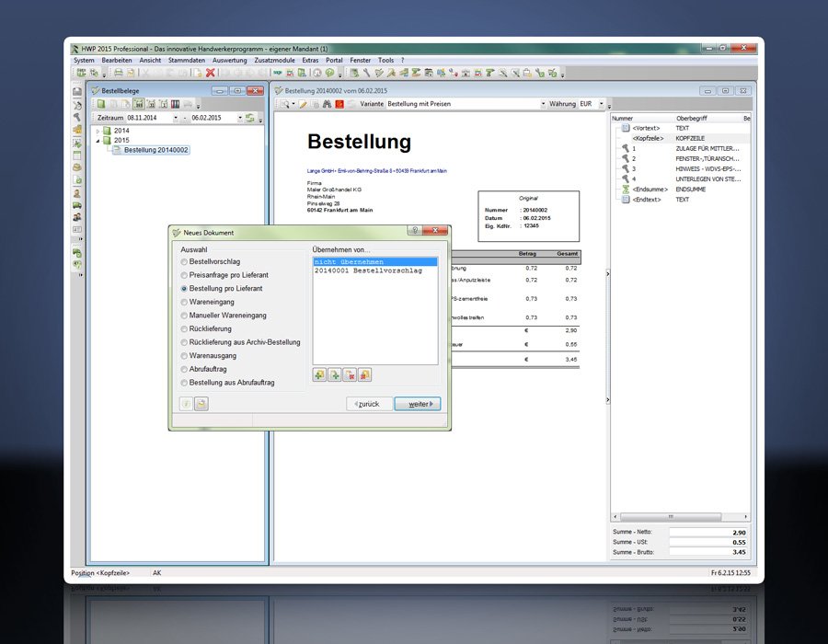The image size is (828, 644).
Task: Click the dialog help question mark button
Action: [x=415, y=230]
